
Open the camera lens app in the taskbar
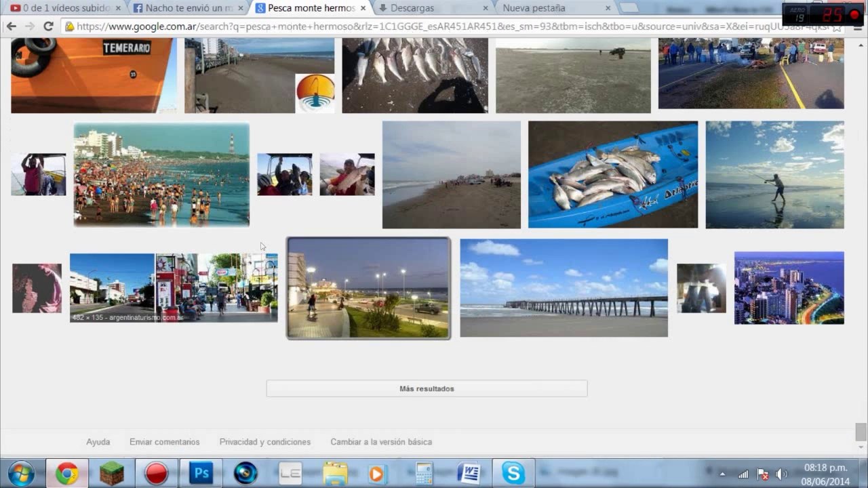pos(245,473)
